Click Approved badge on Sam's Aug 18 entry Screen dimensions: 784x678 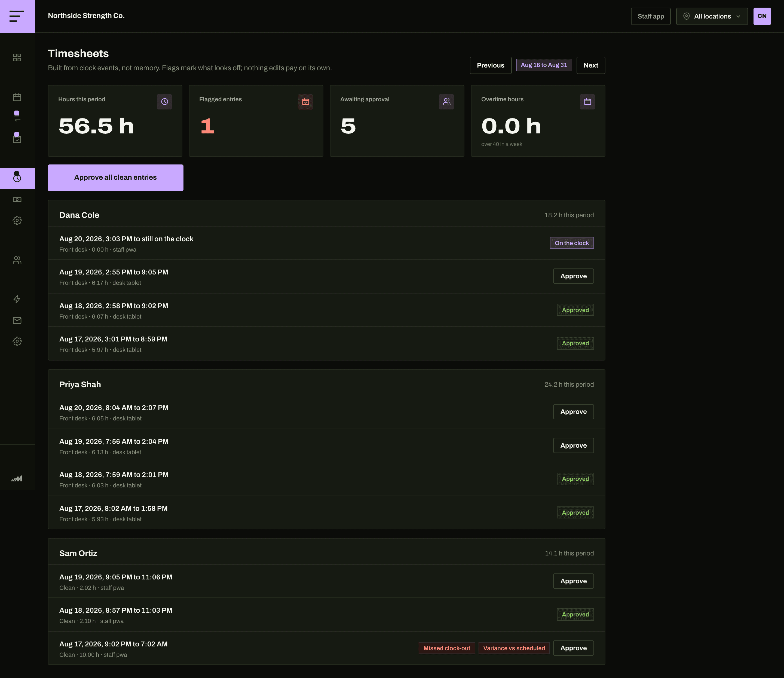575,614
